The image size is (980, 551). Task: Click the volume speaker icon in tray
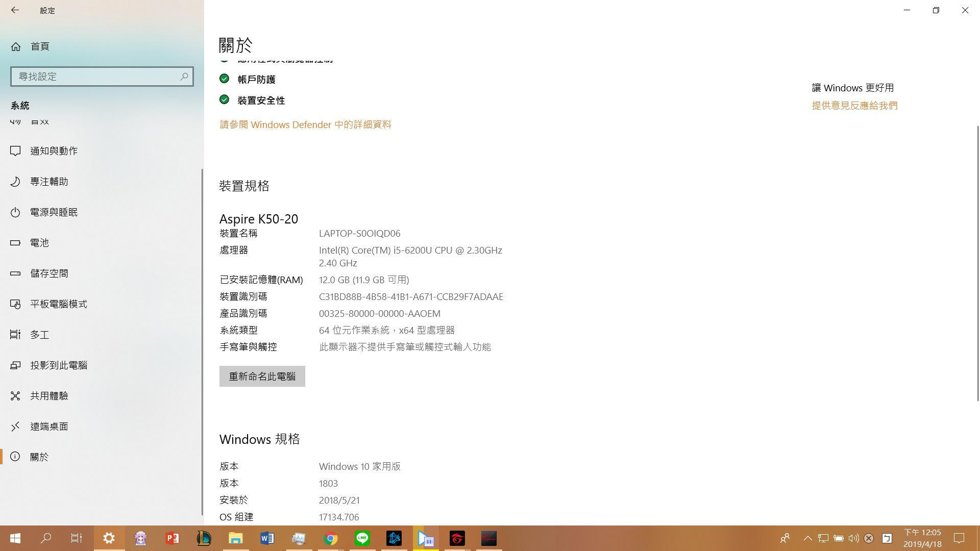click(x=853, y=538)
